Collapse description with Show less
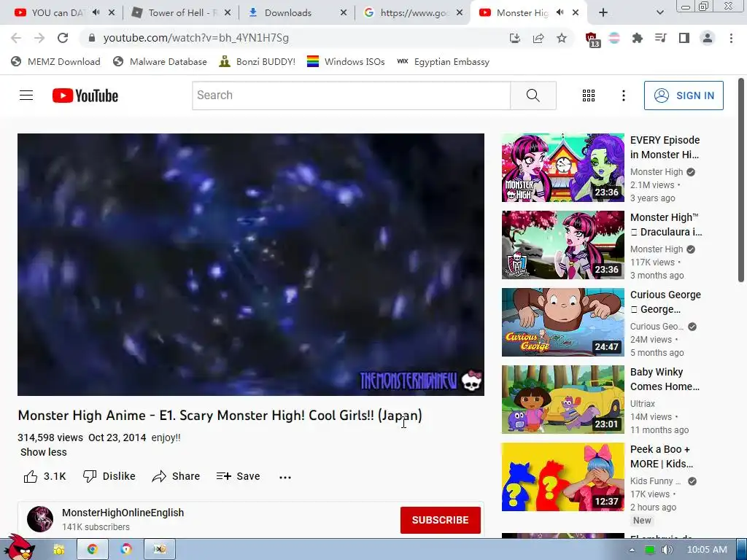Screen dimensions: 747x560 click(43, 452)
